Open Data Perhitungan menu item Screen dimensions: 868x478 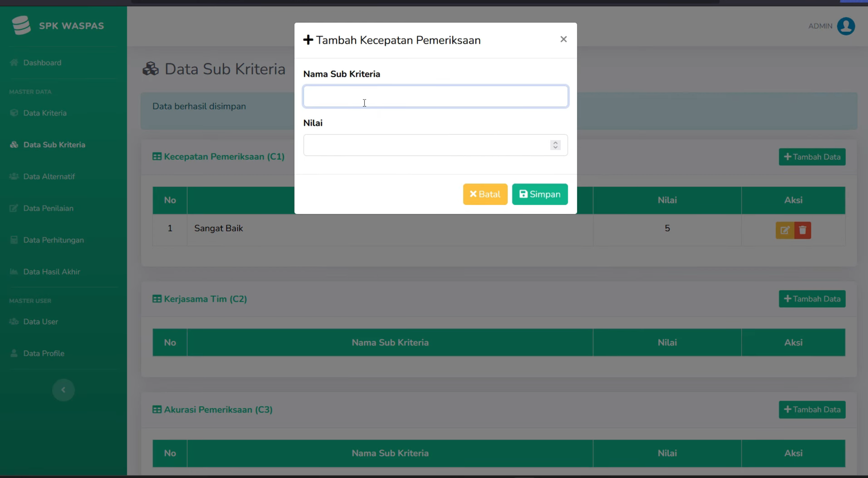click(x=53, y=240)
